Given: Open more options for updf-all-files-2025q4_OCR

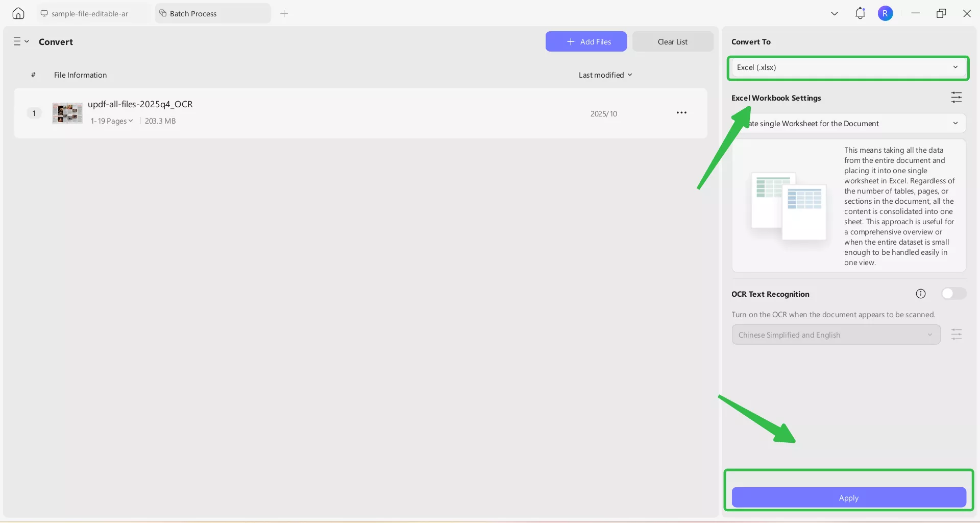Looking at the screenshot, I should click(681, 113).
